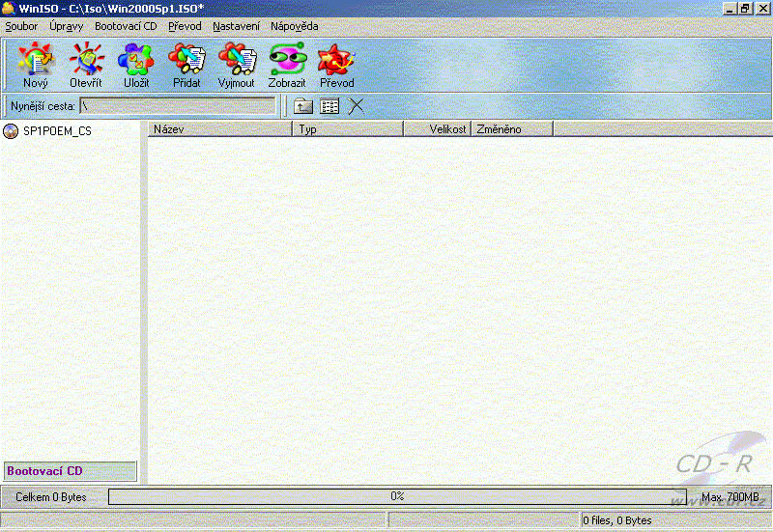This screenshot has height=532, width=773.
Task: Click the '0 files, 0 Bytes' status entry
Action: 617,520
